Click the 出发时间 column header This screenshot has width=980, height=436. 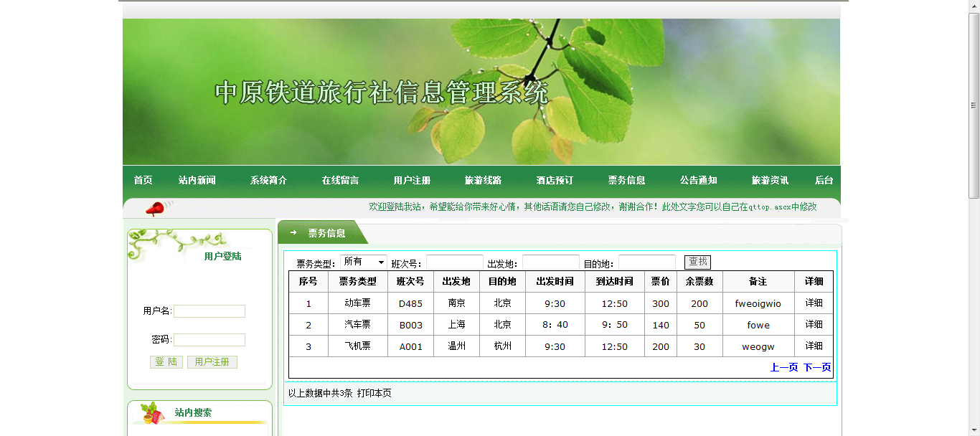[555, 282]
